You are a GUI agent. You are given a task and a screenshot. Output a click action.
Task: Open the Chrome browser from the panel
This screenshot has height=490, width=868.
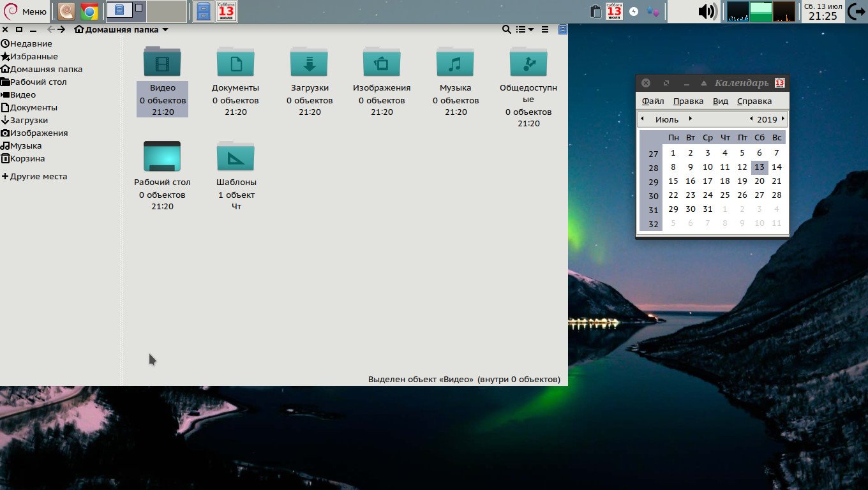89,11
